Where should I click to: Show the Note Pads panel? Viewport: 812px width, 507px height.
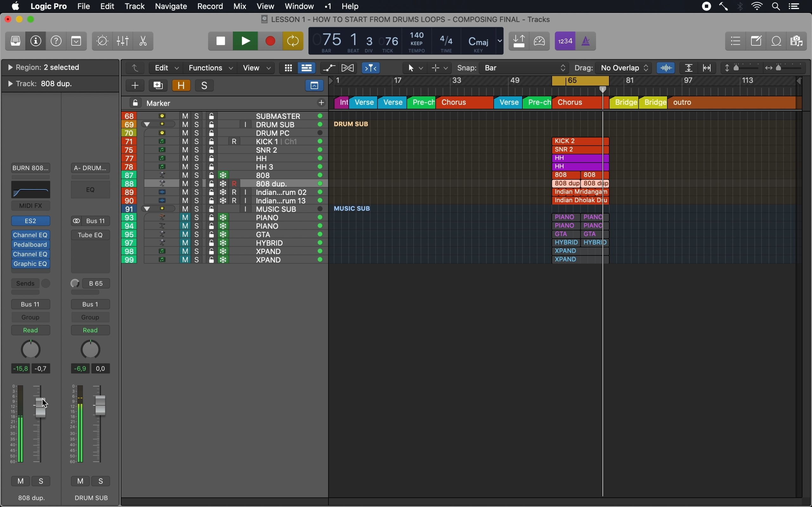756,41
